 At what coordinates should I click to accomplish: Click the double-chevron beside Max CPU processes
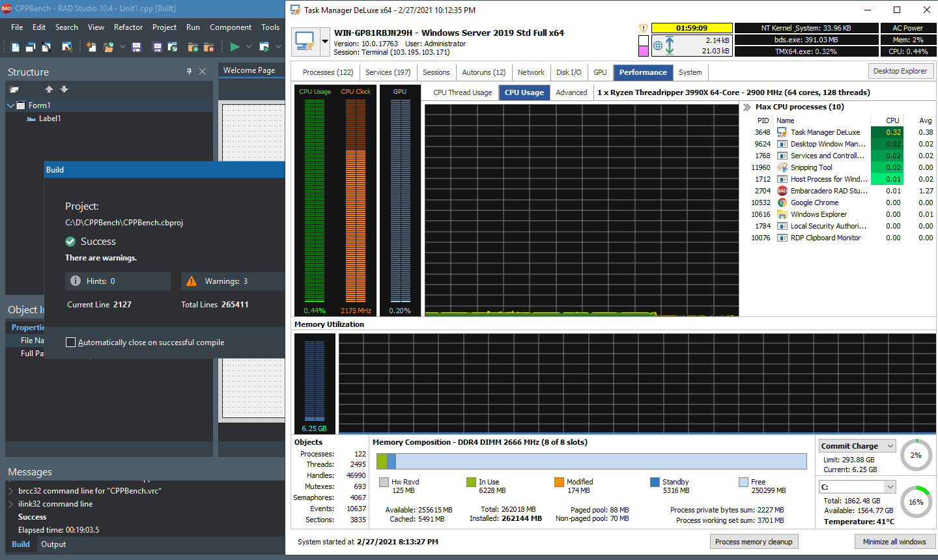point(746,107)
